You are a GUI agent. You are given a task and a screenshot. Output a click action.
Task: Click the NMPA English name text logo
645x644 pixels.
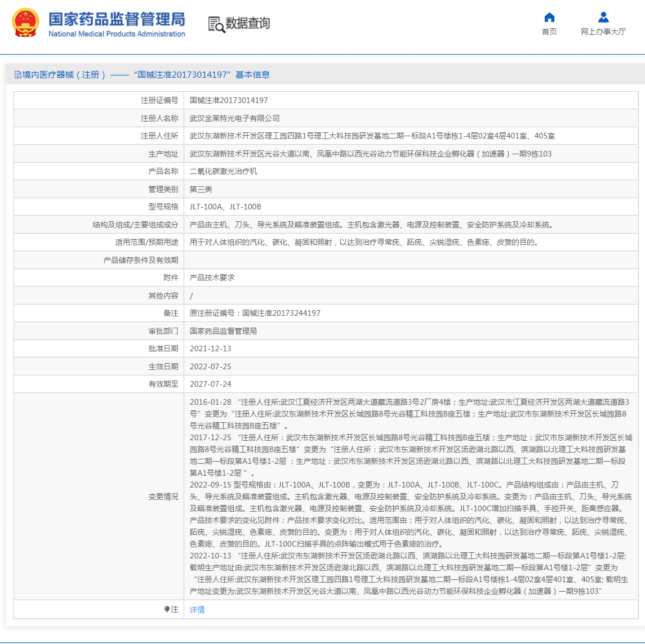coord(117,34)
